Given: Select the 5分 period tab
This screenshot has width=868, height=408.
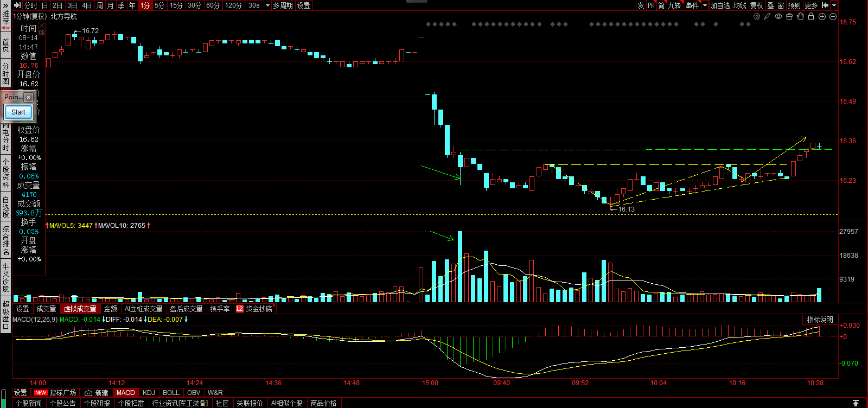Looking at the screenshot, I should tap(159, 5).
